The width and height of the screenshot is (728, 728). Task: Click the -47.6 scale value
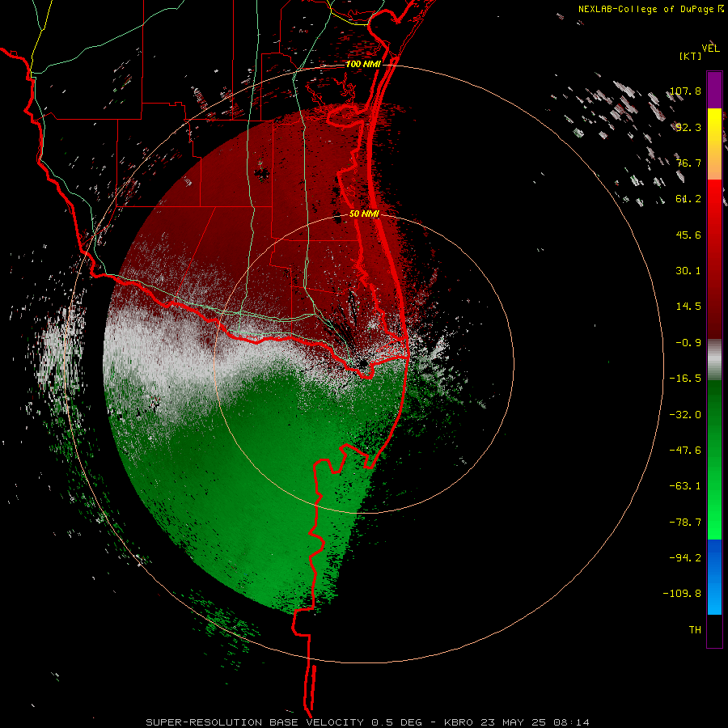pos(685,451)
